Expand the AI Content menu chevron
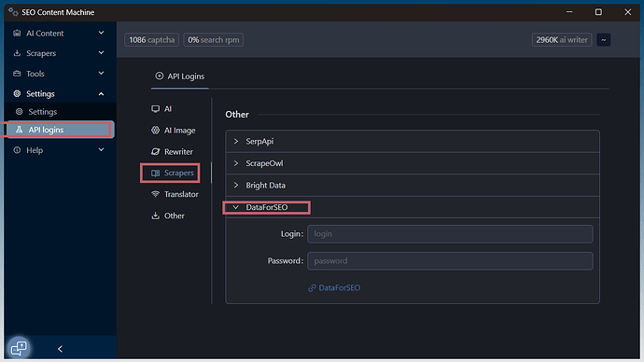This screenshot has width=644, height=362. pos(101,33)
